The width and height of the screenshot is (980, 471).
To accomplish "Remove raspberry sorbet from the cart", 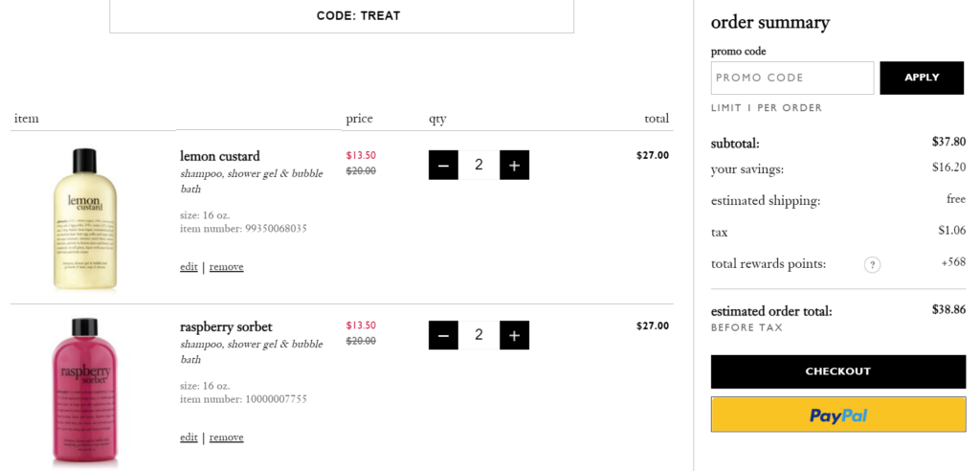I will pyautogui.click(x=226, y=437).
